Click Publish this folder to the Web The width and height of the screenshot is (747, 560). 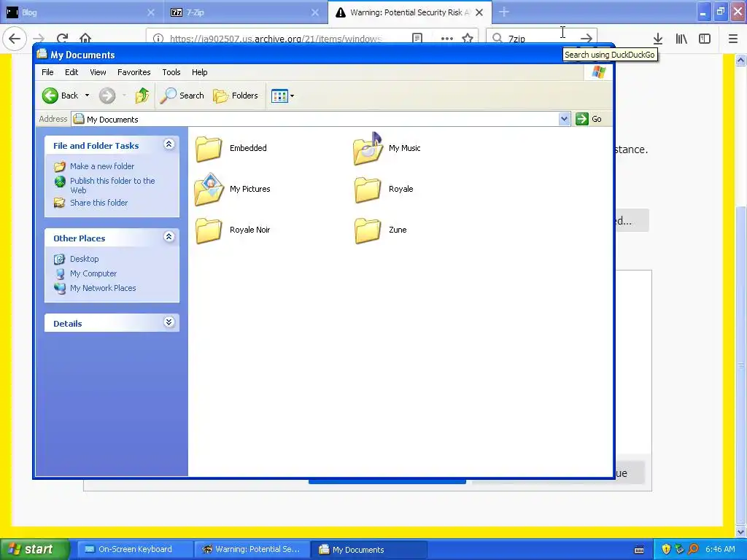(x=112, y=185)
